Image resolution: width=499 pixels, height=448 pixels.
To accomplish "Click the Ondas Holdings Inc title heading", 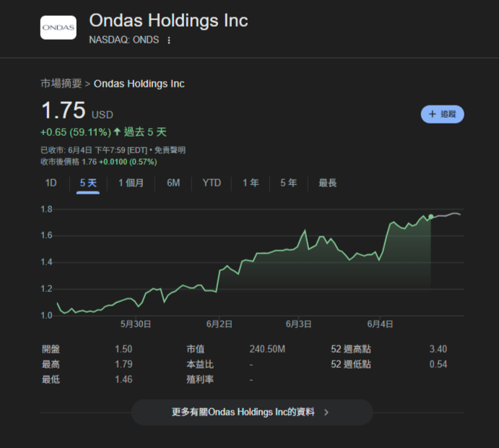I will (x=168, y=20).
